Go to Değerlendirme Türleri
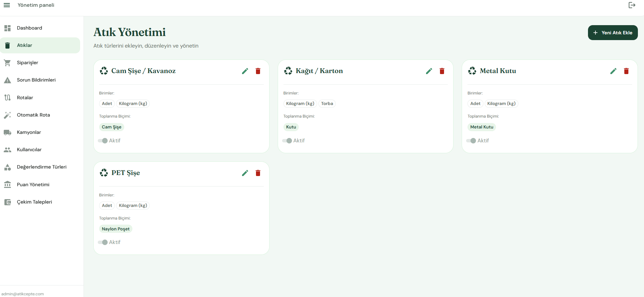This screenshot has height=297, width=644. click(40, 167)
